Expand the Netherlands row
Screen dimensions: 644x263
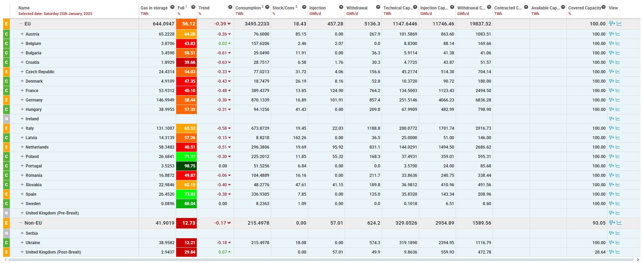[x=22, y=147]
